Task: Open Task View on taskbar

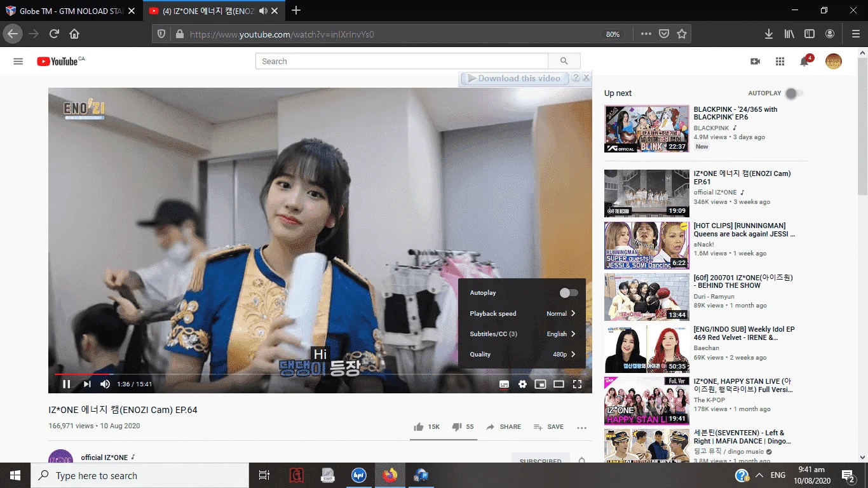Action: click(264, 475)
